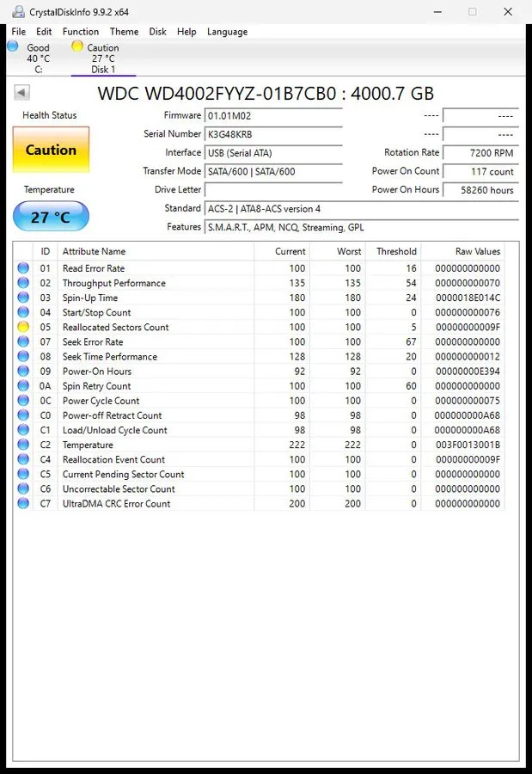Open the Language menu
This screenshot has width=532, height=774.
click(227, 32)
